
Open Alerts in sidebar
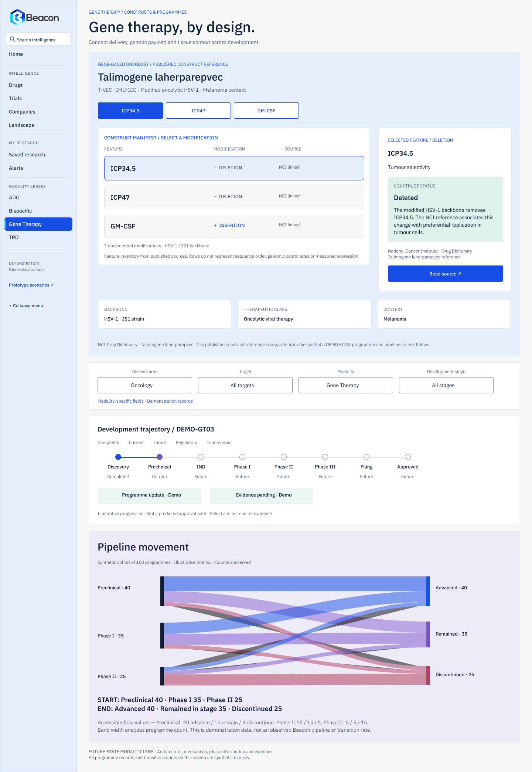(x=16, y=168)
